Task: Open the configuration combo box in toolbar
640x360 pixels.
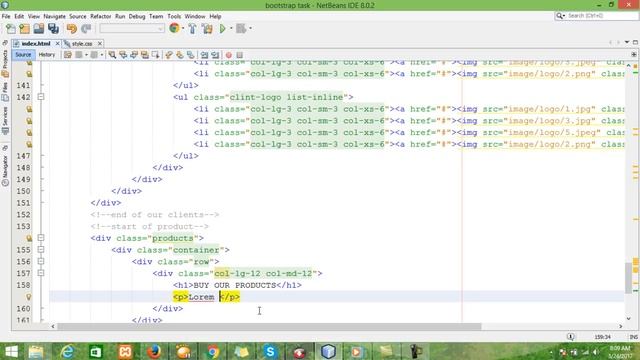Action: (x=132, y=29)
